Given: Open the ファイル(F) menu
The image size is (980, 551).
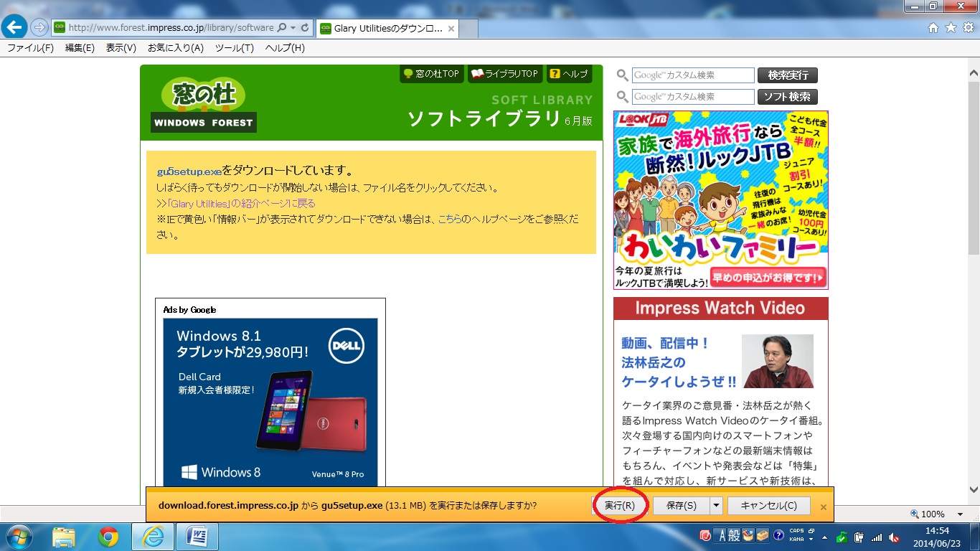Looking at the screenshot, I should (x=30, y=48).
